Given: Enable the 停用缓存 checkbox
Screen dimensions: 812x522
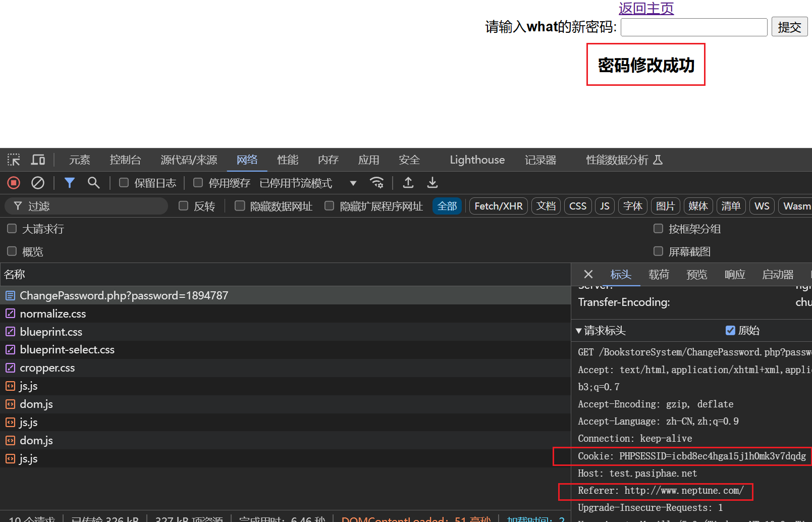Looking at the screenshot, I should (x=198, y=183).
